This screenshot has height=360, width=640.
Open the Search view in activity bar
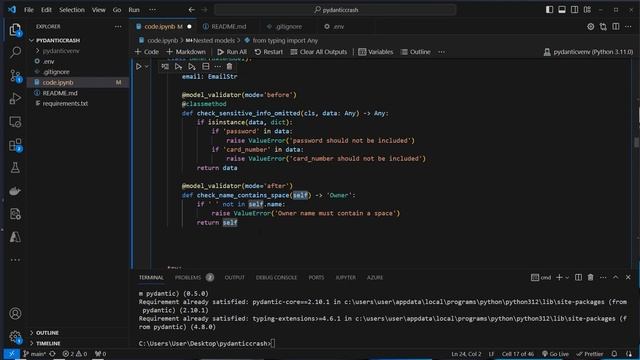pos(15,52)
